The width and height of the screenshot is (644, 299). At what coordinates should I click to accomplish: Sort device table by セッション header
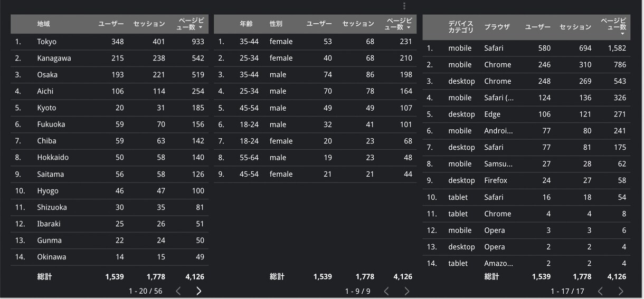(x=575, y=27)
